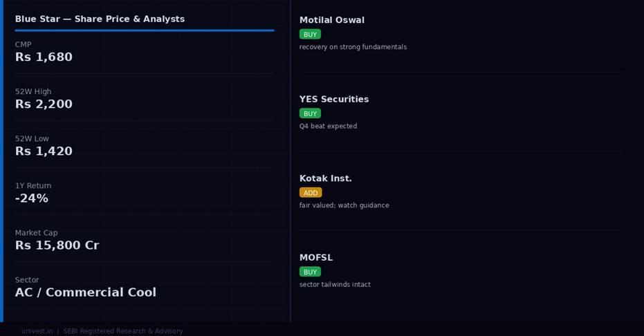The width and height of the screenshot is (644, 336).
Task: Click the 1Y Return value -24%
Action: coord(32,198)
